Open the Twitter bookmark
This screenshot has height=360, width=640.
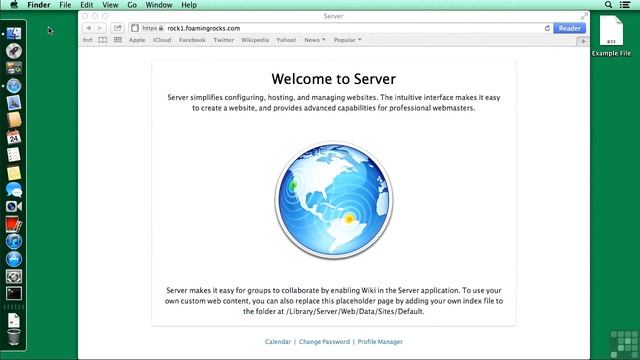[x=224, y=40]
